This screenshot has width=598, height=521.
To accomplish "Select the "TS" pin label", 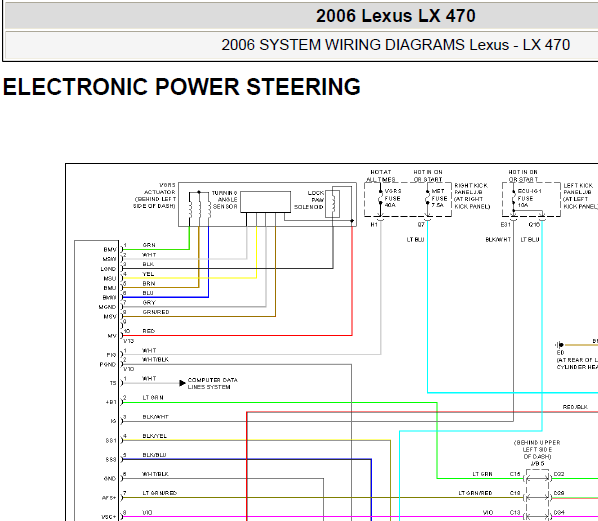I will (113, 383).
